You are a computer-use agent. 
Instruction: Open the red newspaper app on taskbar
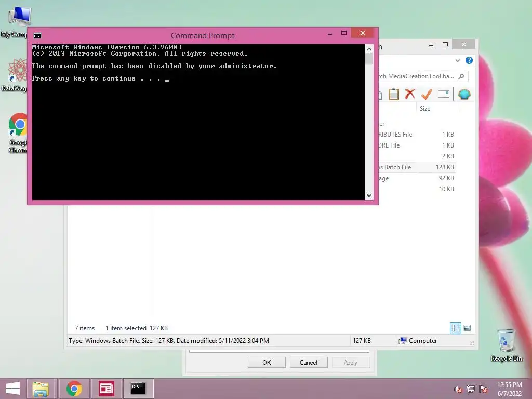pos(106,389)
